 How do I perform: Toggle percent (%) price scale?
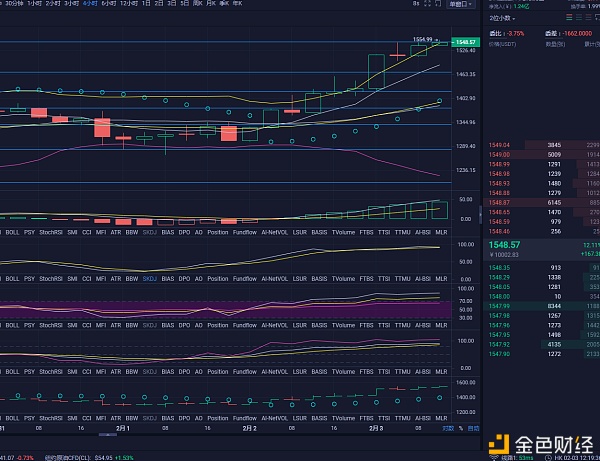(x=461, y=428)
